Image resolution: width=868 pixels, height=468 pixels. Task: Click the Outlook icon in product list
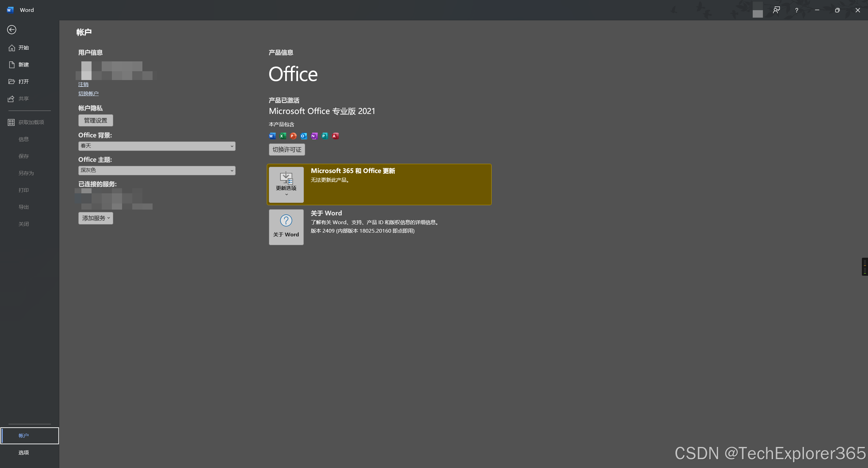pyautogui.click(x=304, y=136)
